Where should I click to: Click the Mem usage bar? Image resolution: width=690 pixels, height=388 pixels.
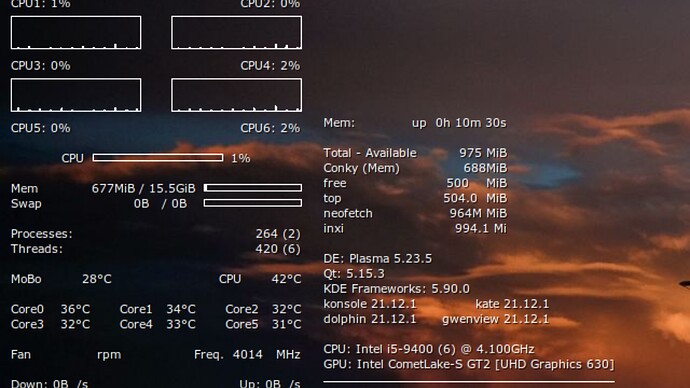coord(253,188)
